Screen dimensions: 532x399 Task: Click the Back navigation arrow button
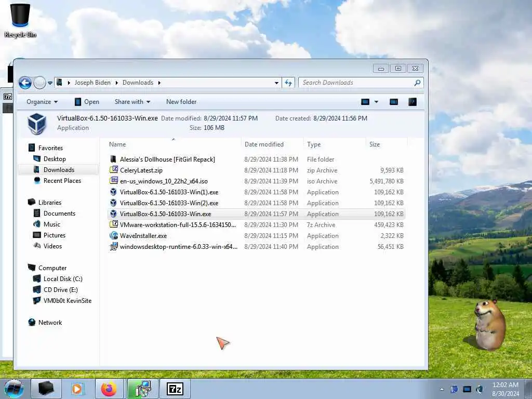(25, 83)
